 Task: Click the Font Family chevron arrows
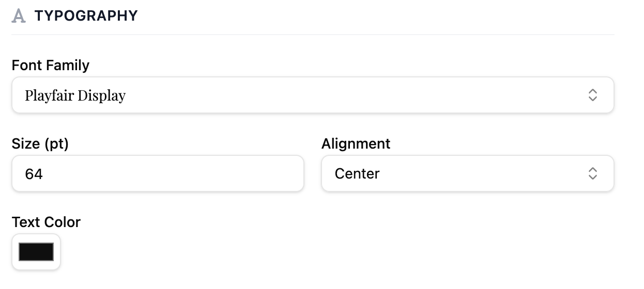click(592, 95)
